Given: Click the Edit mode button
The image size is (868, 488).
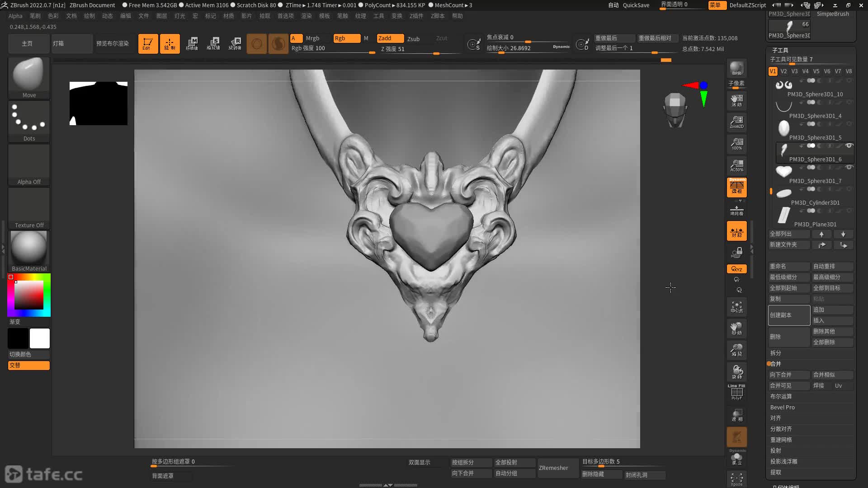Looking at the screenshot, I should (148, 44).
